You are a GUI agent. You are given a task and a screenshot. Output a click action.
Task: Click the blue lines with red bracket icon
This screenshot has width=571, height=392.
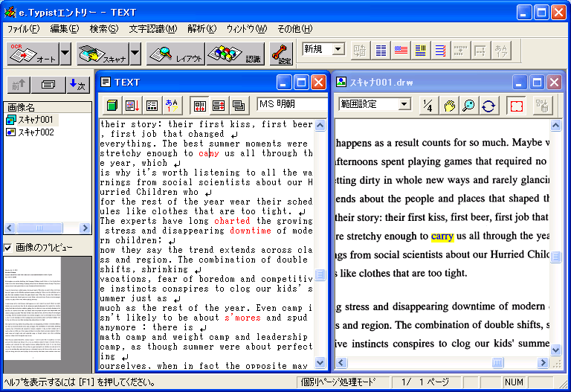(440, 51)
